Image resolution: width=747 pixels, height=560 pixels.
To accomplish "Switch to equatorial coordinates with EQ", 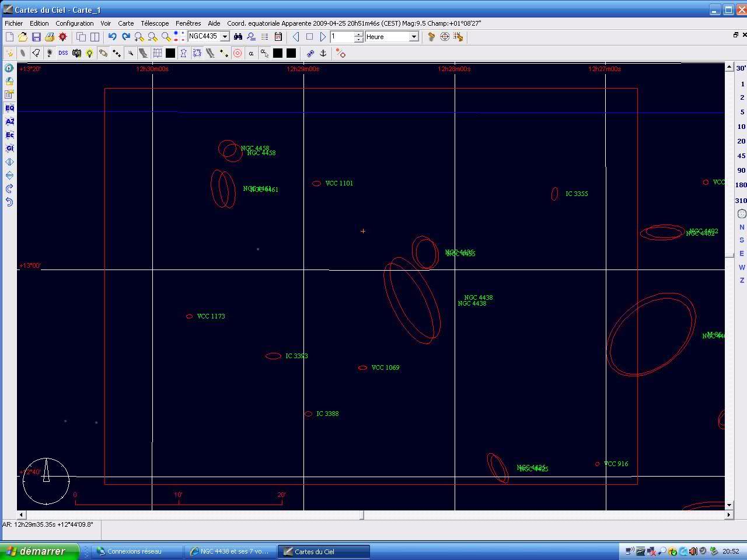I will click(9, 108).
